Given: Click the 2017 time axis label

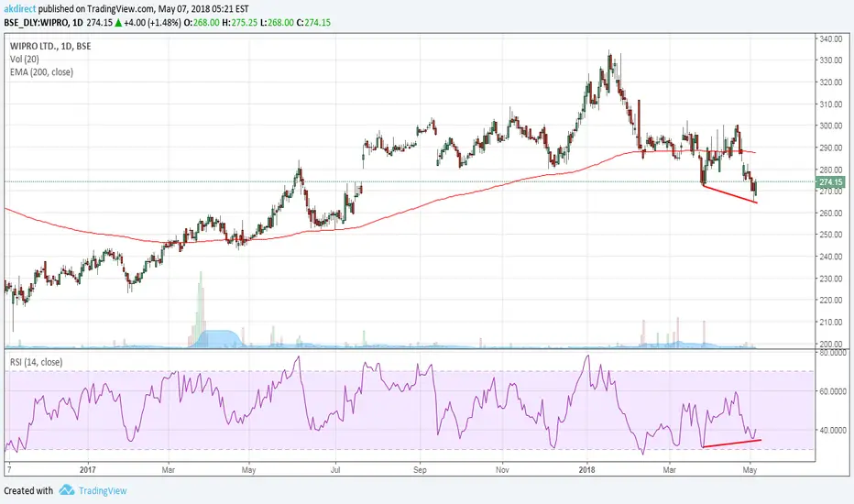Looking at the screenshot, I should coord(87,470).
